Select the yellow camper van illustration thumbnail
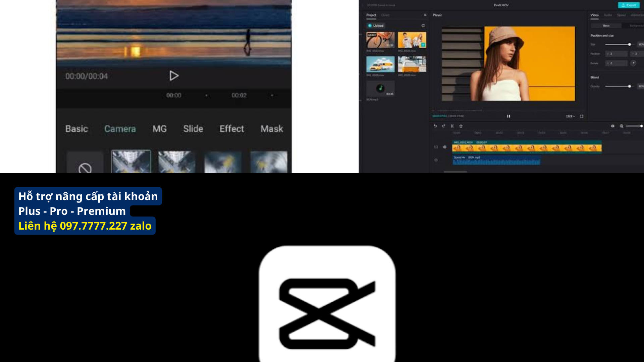Image resolution: width=644 pixels, height=362 pixels. coord(380,64)
